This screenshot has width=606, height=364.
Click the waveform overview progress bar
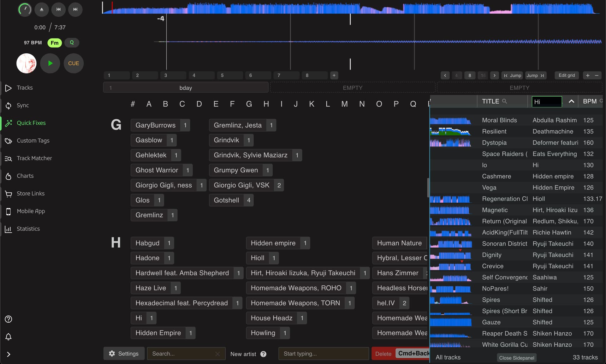350,8
